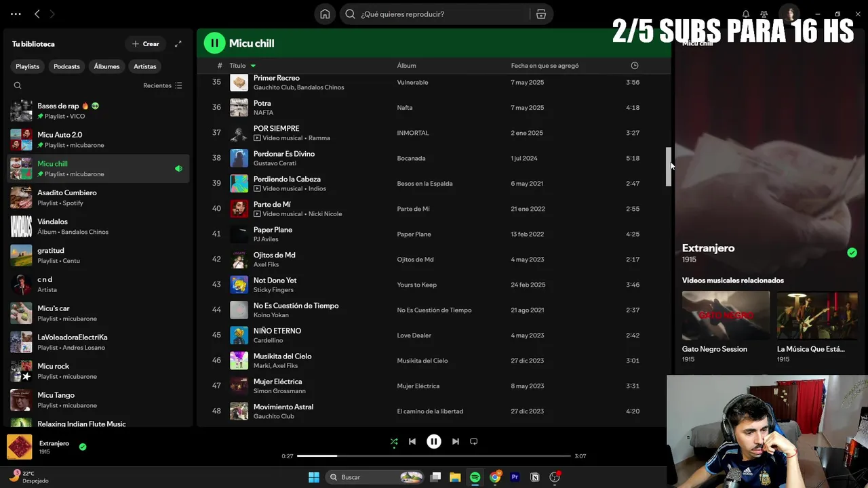The image size is (868, 488).
Task: Open the Asadito Cumbiero playlist
Action: 99,198
